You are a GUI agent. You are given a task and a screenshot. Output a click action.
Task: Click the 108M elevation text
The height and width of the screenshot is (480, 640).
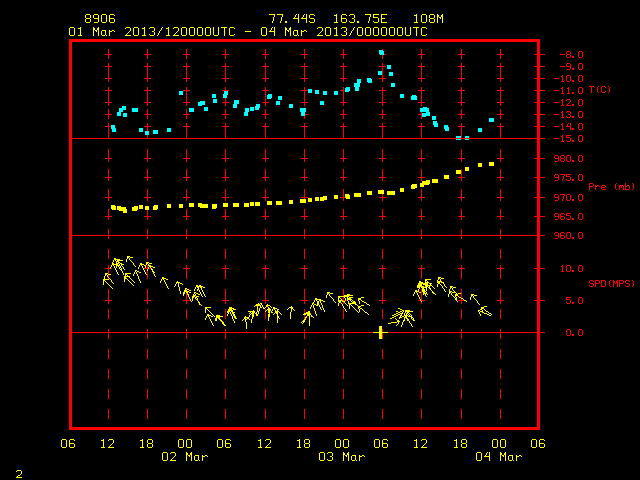(x=428, y=19)
